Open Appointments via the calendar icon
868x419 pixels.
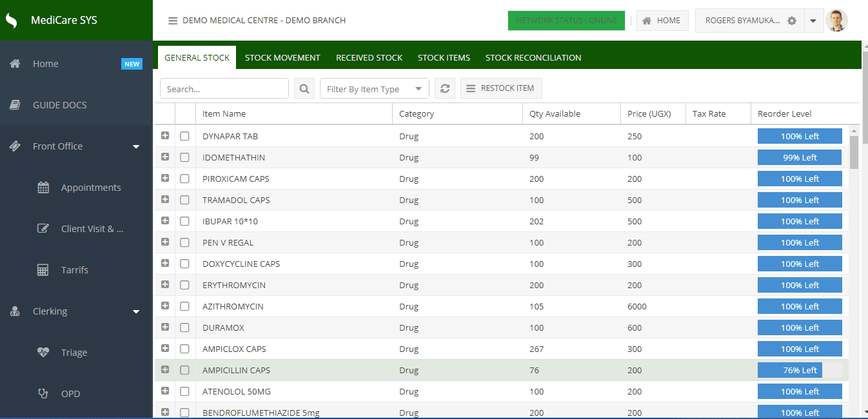coord(43,188)
